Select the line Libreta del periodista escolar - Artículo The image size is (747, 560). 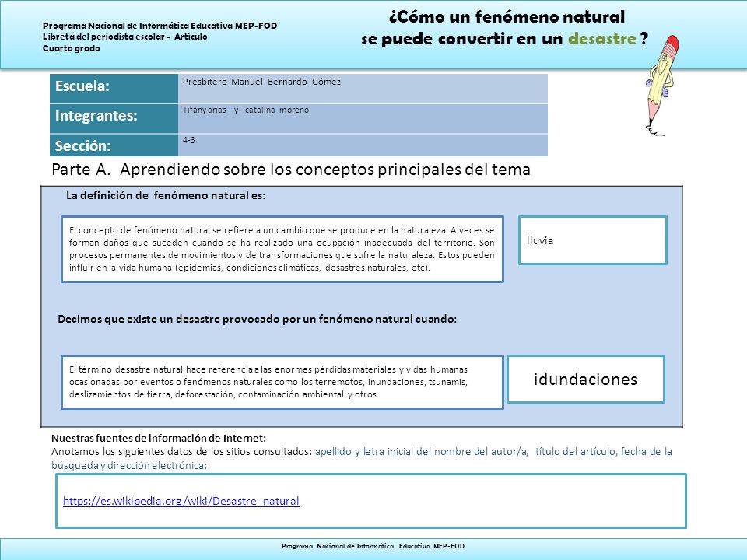(x=124, y=37)
